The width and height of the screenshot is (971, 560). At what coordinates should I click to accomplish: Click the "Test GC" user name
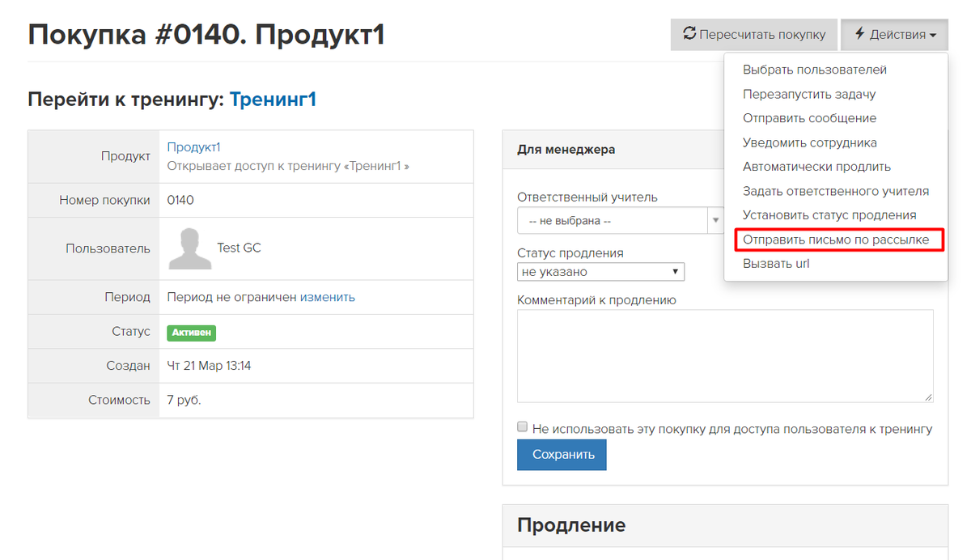click(239, 248)
